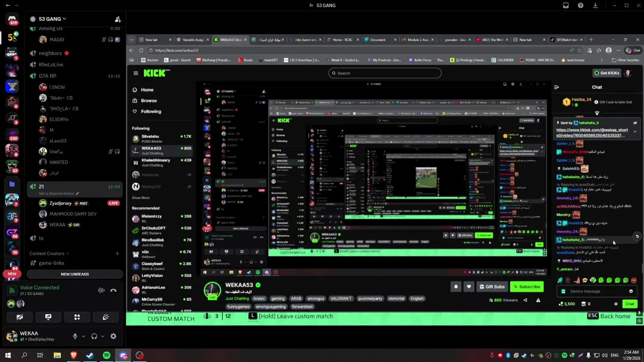Open Discord direct messages home icon
The width and height of the screenshot is (644, 362).
(12, 19)
